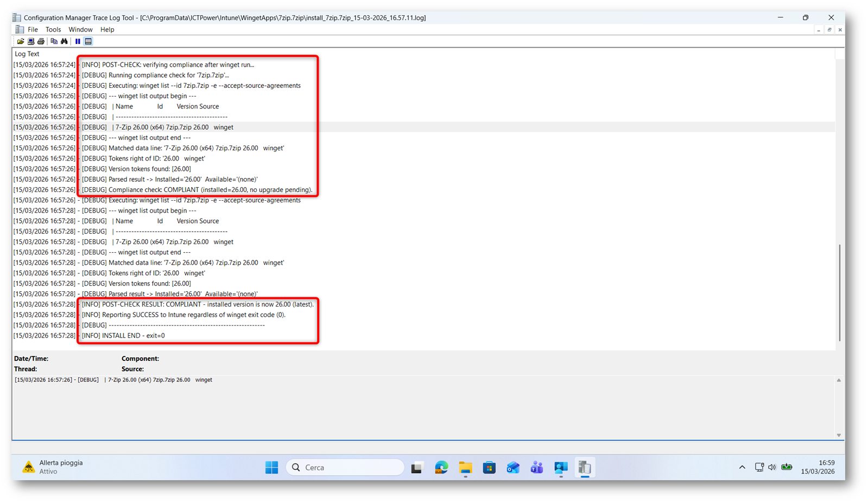The image size is (868, 503).
Task: Launch Microsoft Edge from the taskbar
Action: (441, 467)
